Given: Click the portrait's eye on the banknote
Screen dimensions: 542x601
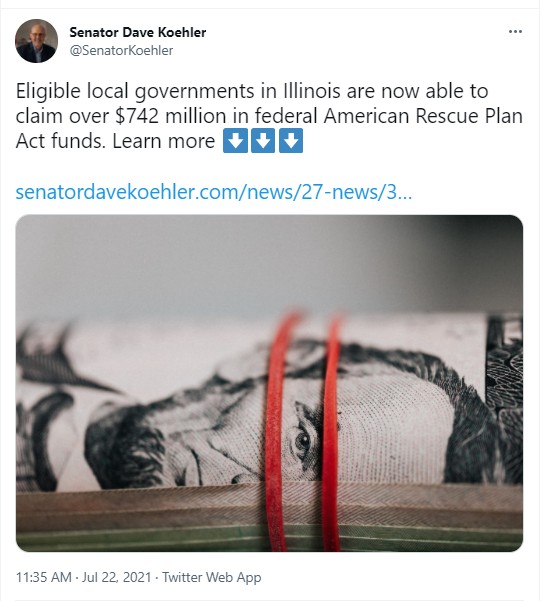Looking at the screenshot, I should (304, 441).
